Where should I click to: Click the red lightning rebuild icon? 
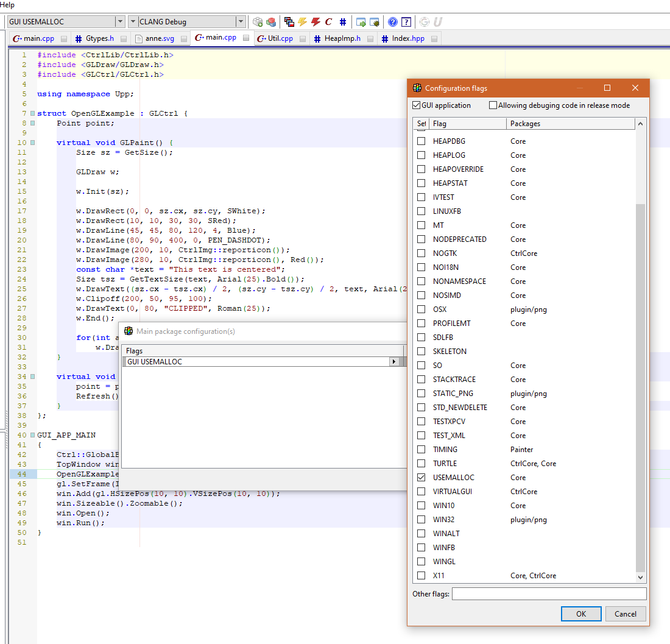(x=316, y=22)
